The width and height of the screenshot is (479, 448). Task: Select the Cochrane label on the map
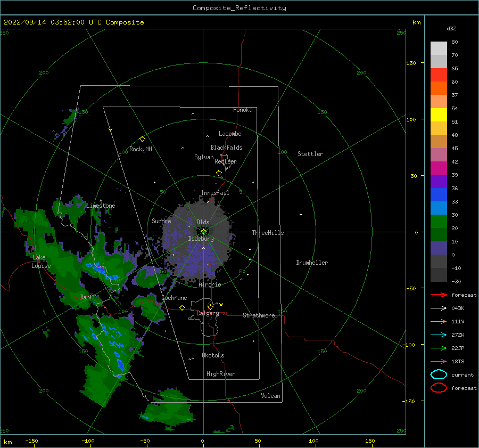pos(174,298)
